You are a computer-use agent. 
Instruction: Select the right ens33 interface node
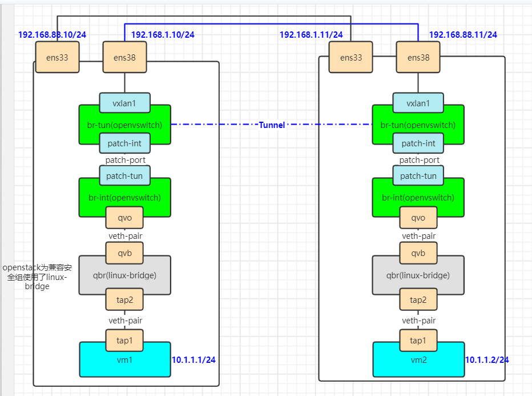[350, 57]
